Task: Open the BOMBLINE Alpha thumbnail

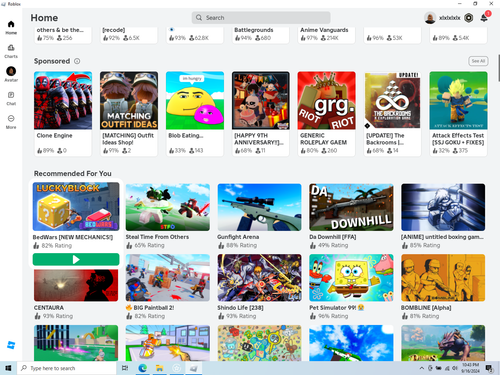Action: [x=443, y=278]
